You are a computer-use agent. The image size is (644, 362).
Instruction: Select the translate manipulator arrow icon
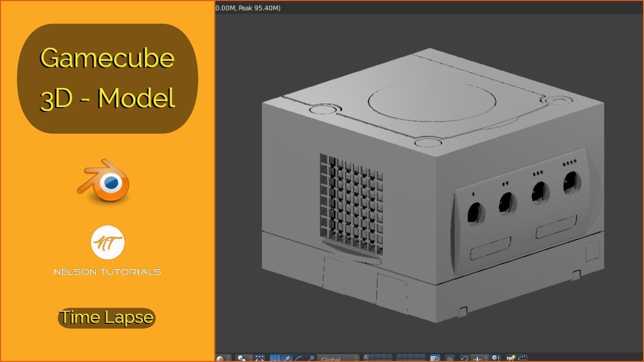click(x=287, y=358)
